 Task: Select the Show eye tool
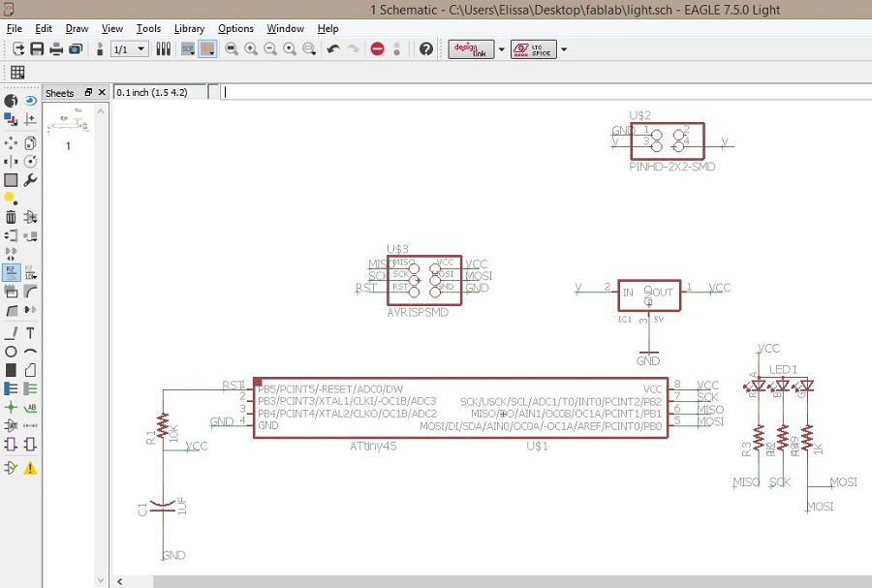tap(30, 101)
